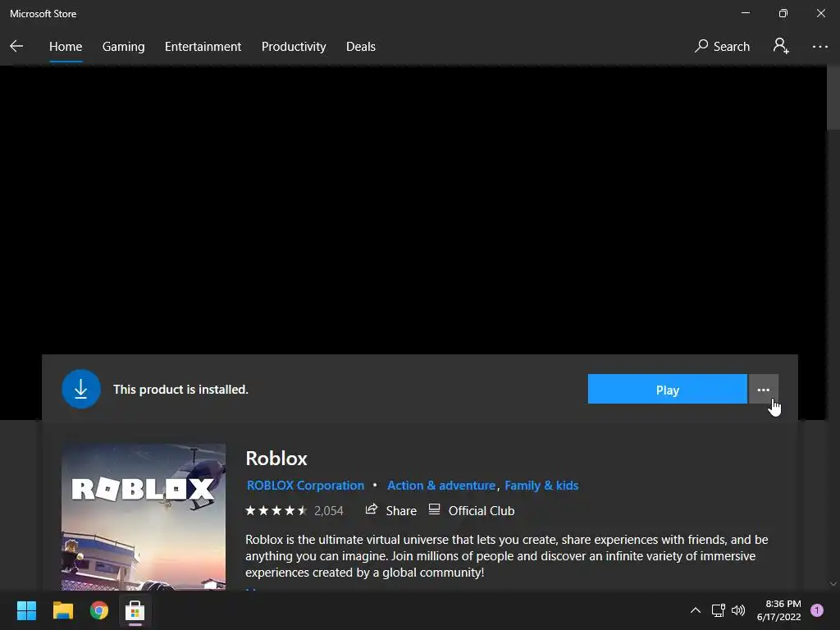Click 'This product is installed.' message
Viewport: 840px width, 630px height.
tap(180, 390)
